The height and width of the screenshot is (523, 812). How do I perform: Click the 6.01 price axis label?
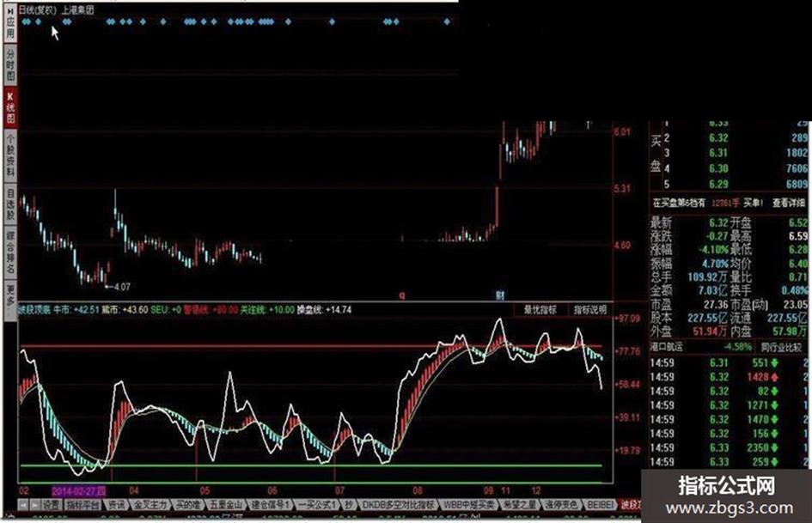pyautogui.click(x=622, y=131)
